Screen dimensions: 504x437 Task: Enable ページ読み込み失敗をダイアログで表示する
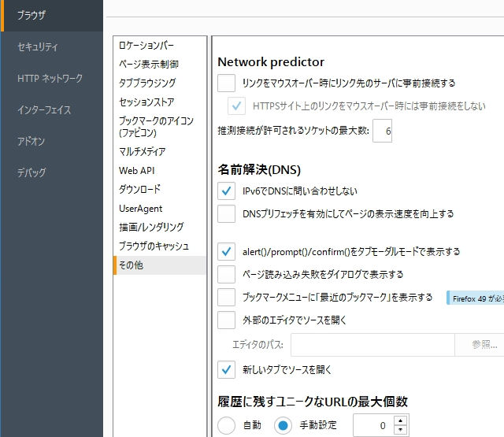226,275
